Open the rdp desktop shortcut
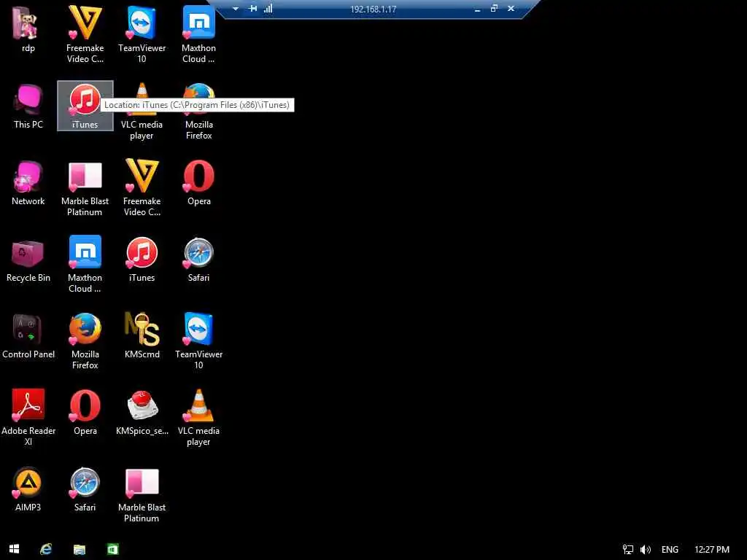747x560 pixels. coord(27,29)
